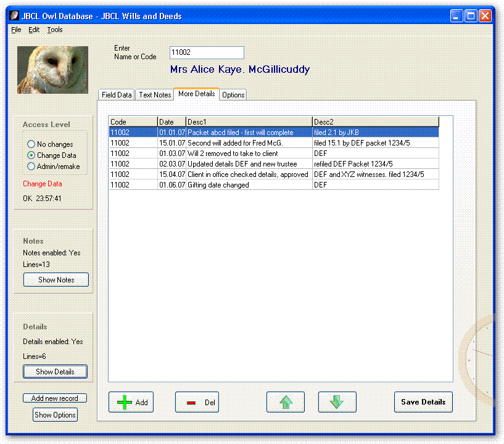Open the Options tab

click(x=233, y=95)
